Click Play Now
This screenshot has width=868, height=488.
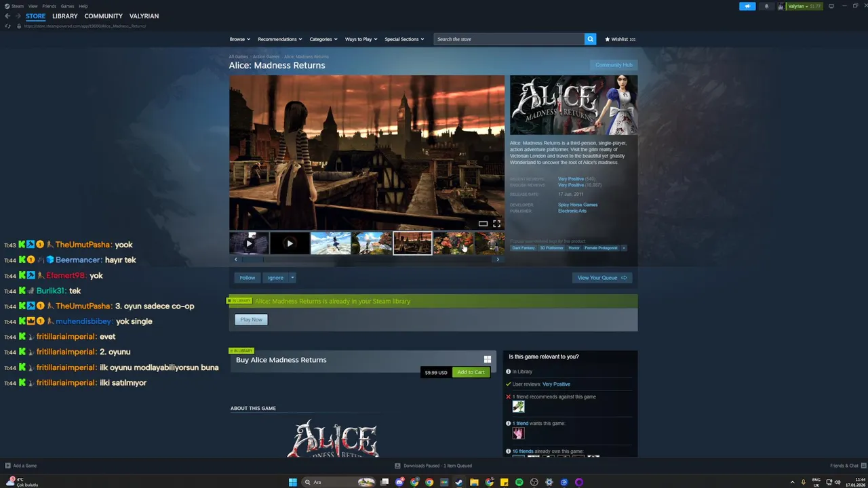click(251, 320)
